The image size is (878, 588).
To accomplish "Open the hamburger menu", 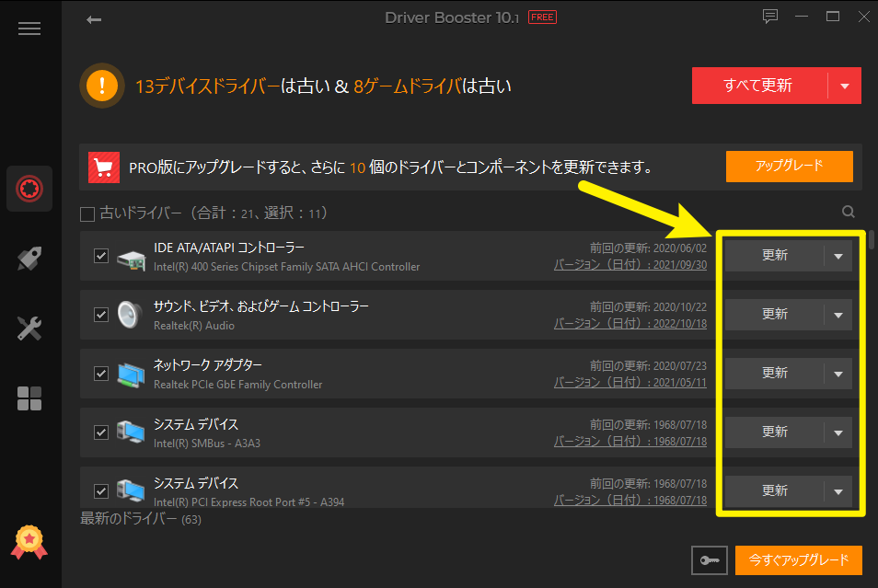I will pyautogui.click(x=29, y=29).
